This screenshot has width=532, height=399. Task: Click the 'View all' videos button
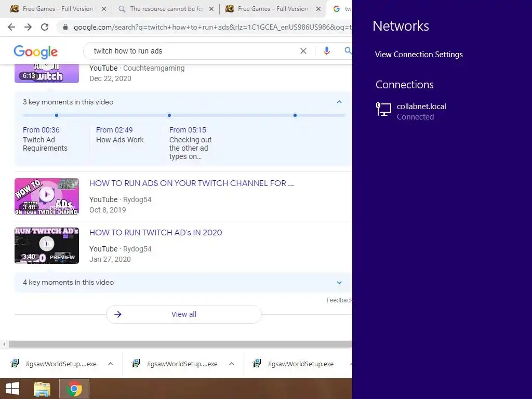[184, 314]
